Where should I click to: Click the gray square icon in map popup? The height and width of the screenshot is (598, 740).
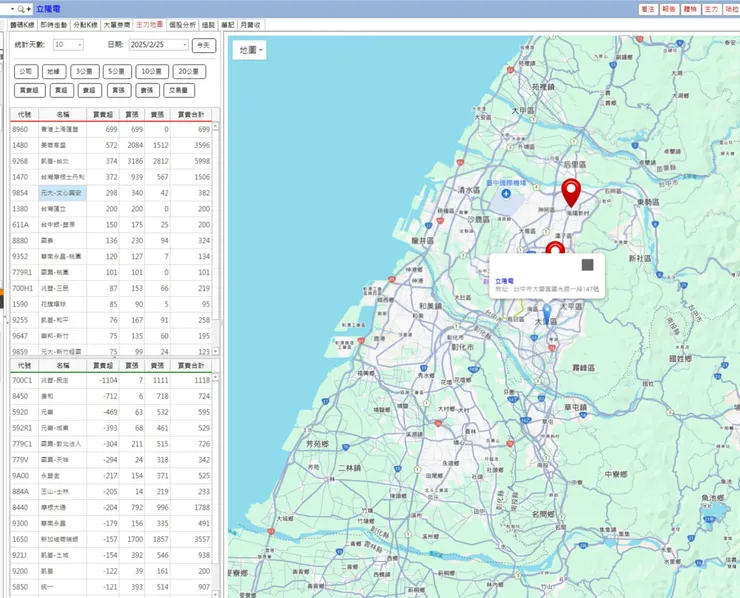(x=588, y=264)
